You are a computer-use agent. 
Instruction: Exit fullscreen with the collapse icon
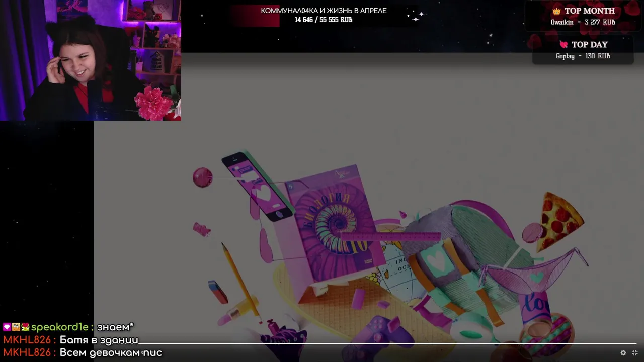(634, 353)
